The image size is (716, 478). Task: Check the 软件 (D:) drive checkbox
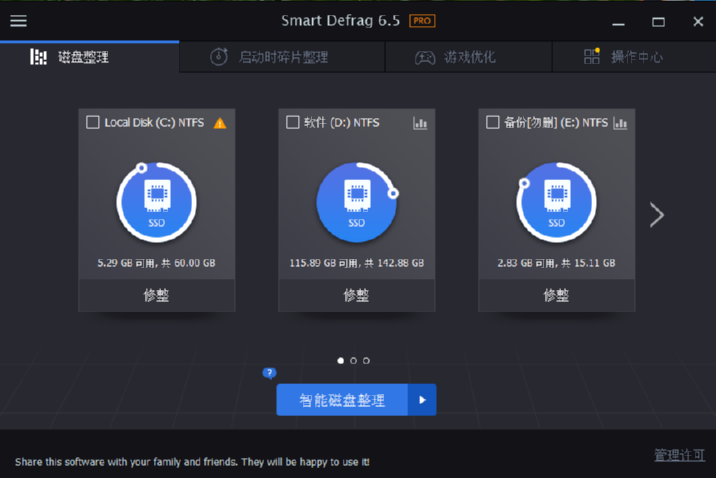point(293,122)
